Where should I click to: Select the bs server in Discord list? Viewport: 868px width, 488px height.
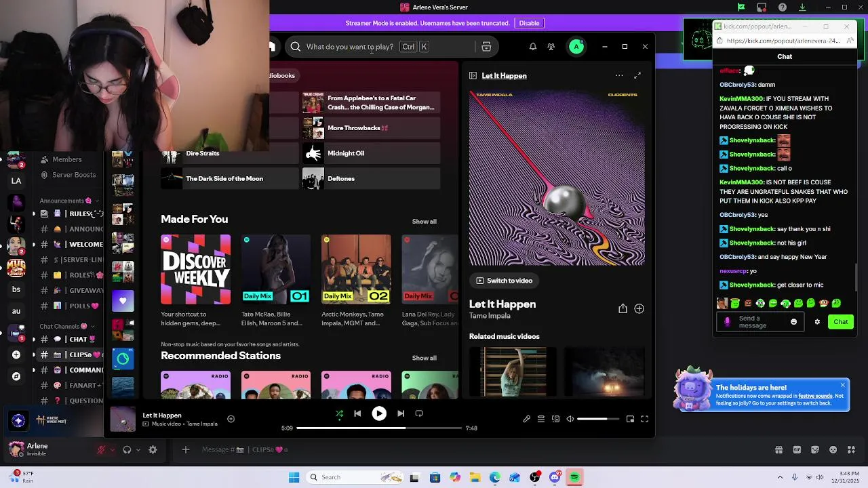point(16,289)
